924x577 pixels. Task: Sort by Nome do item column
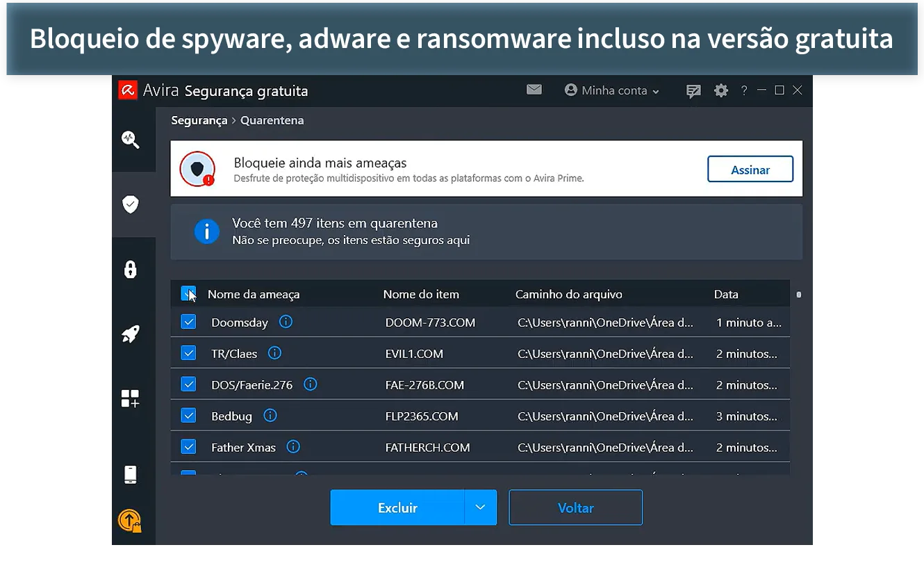(421, 295)
